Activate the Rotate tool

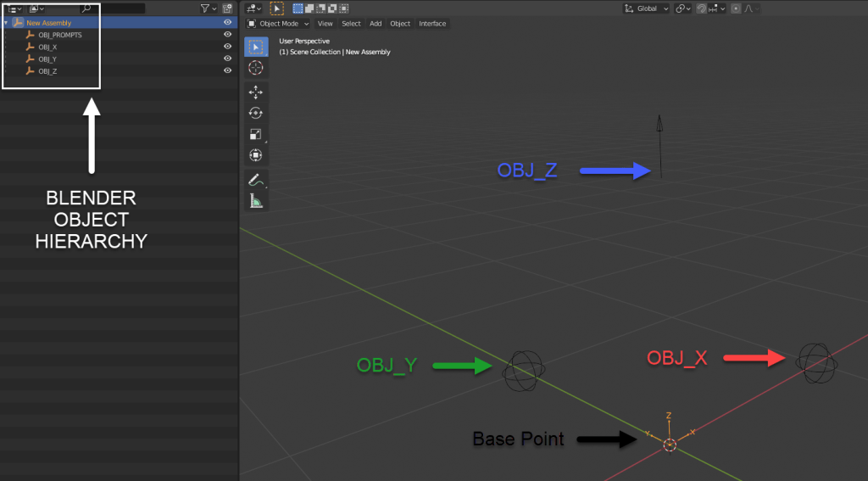pos(255,113)
